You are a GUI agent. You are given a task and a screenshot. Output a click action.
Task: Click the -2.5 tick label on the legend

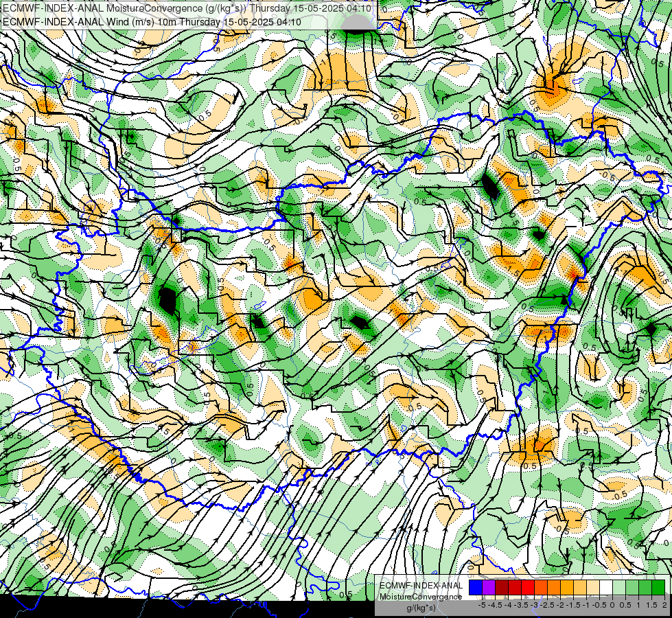[547, 605]
